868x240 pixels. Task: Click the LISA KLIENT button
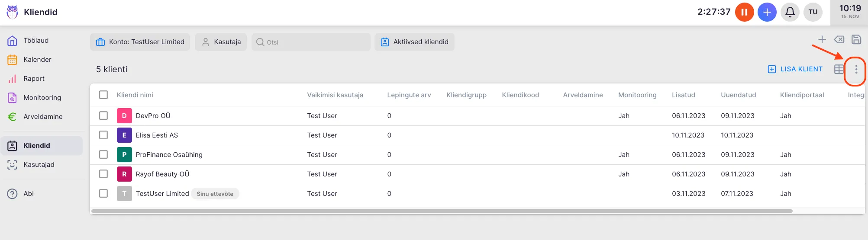(x=795, y=69)
